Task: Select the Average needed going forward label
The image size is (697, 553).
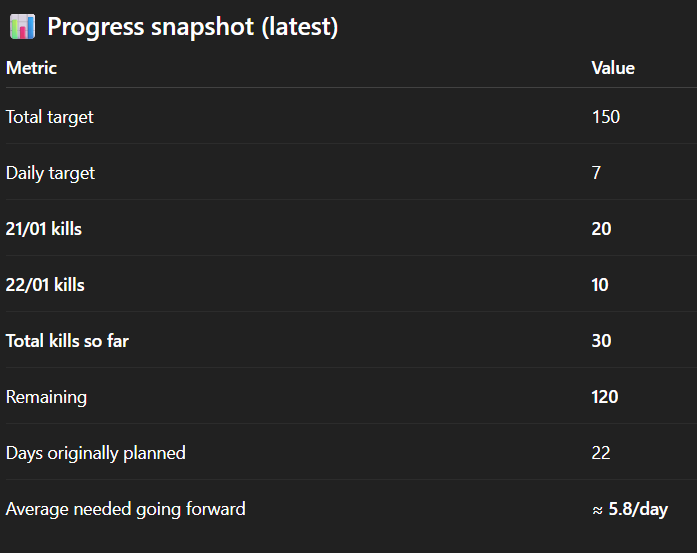Action: (x=125, y=509)
